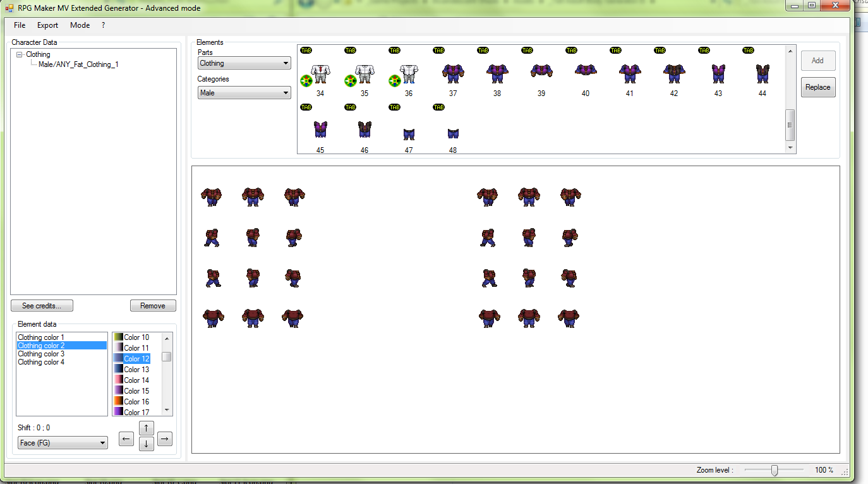Shift element right with the right arrow
The width and height of the screenshot is (868, 484).
coord(165,439)
